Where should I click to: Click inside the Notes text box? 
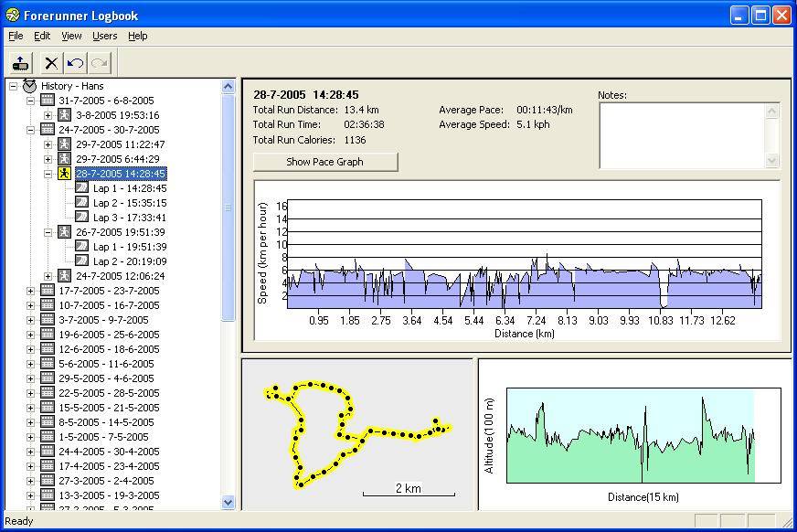[683, 135]
